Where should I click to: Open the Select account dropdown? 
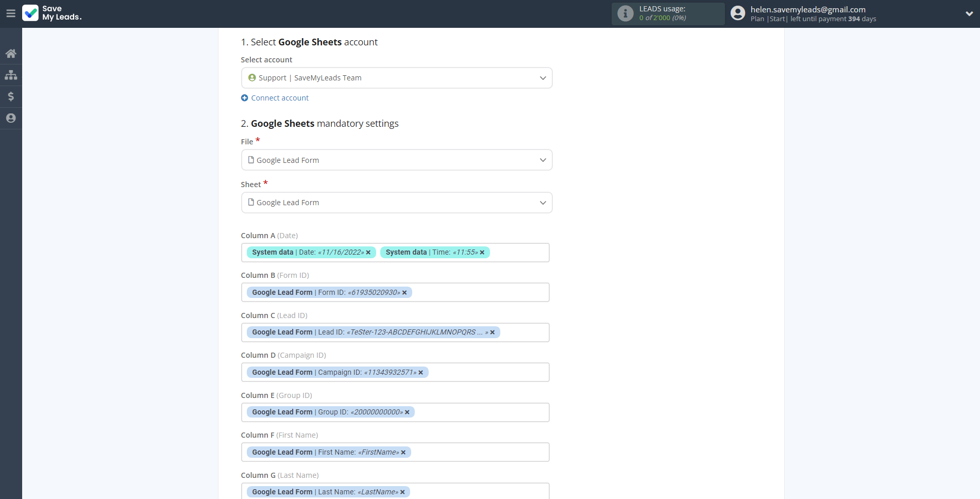[x=397, y=78]
